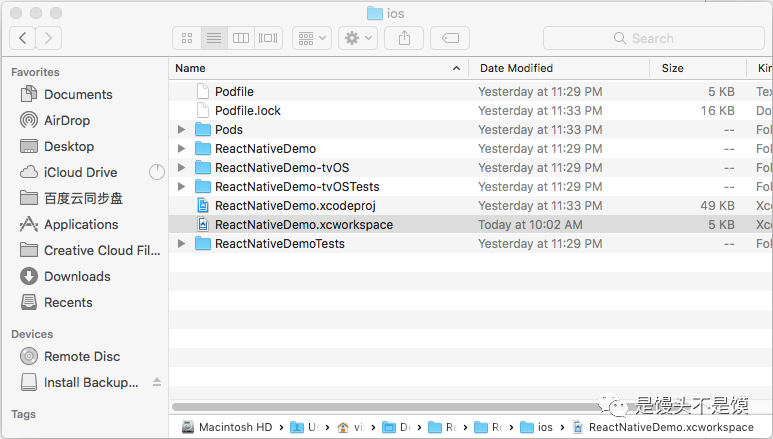The height and width of the screenshot is (439, 773).
Task: Click the 49 KB size cell
Action: pos(718,206)
